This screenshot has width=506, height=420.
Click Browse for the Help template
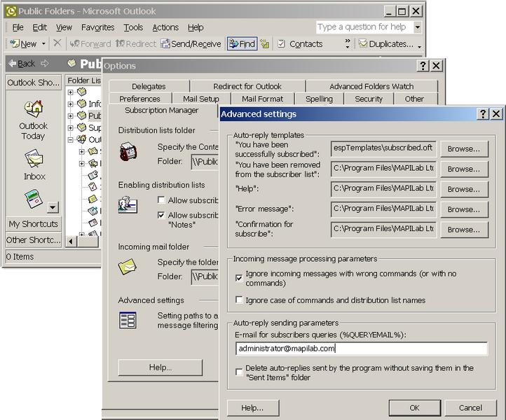coord(464,189)
